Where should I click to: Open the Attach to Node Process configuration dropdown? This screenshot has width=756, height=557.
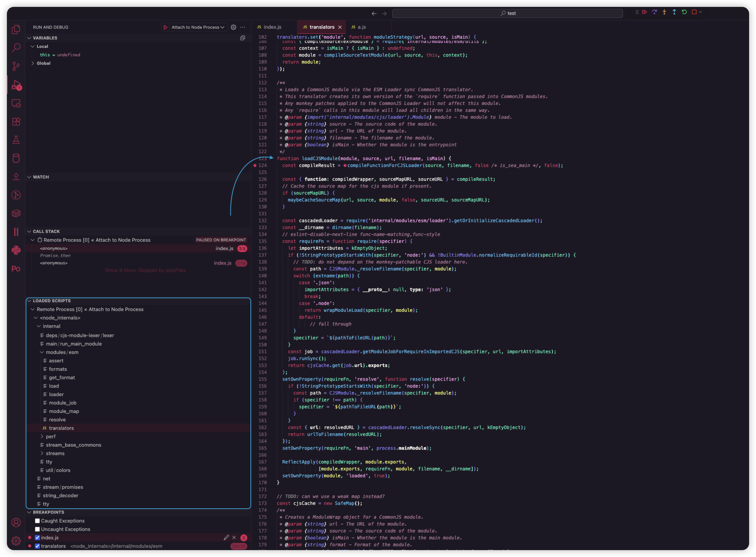(198, 27)
